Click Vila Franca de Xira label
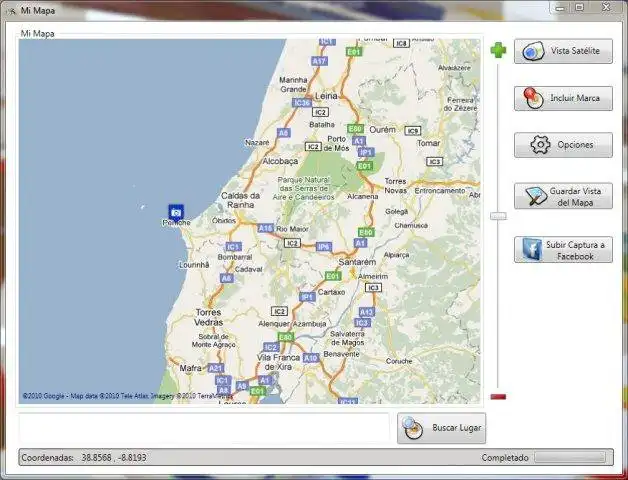The height and width of the screenshot is (480, 628). 278,362
